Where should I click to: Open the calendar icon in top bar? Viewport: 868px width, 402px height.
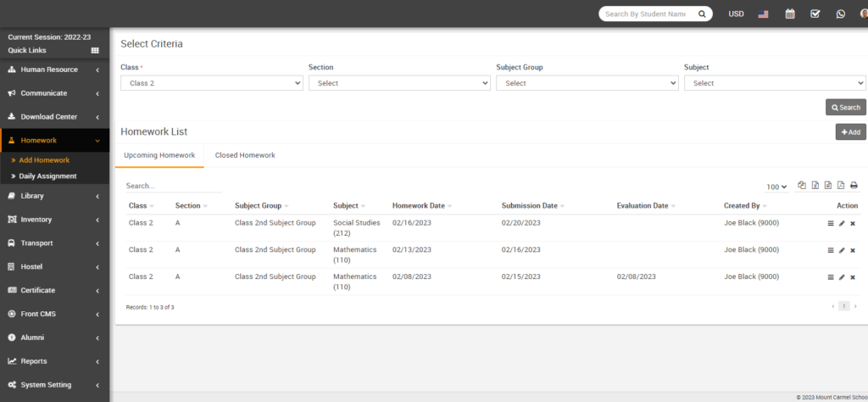coord(790,14)
